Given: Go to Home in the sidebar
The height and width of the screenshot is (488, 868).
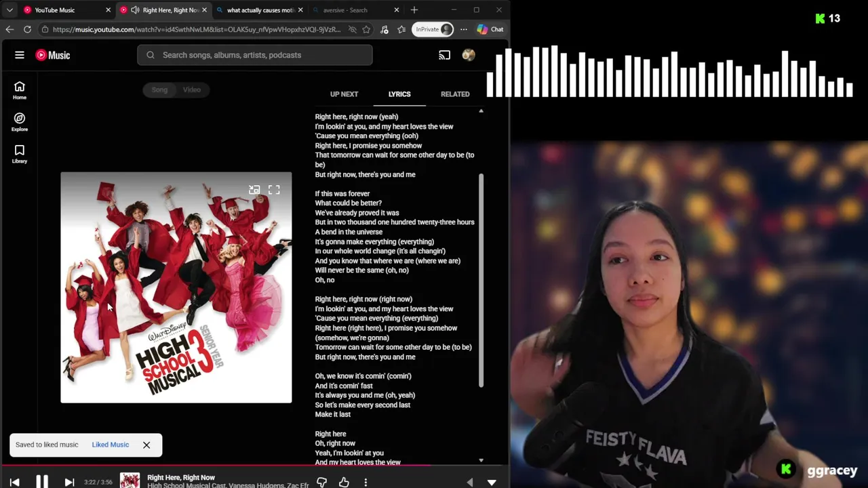Looking at the screenshot, I should pos(20,90).
